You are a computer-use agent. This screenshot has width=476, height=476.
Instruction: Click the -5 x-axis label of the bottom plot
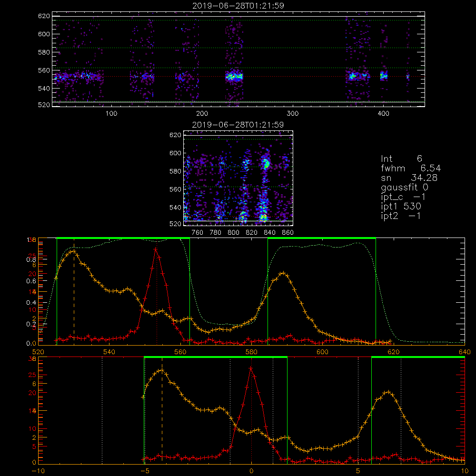point(145,471)
